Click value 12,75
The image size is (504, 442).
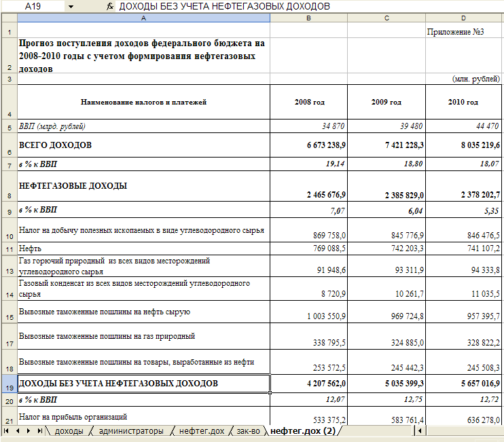coord(386,400)
